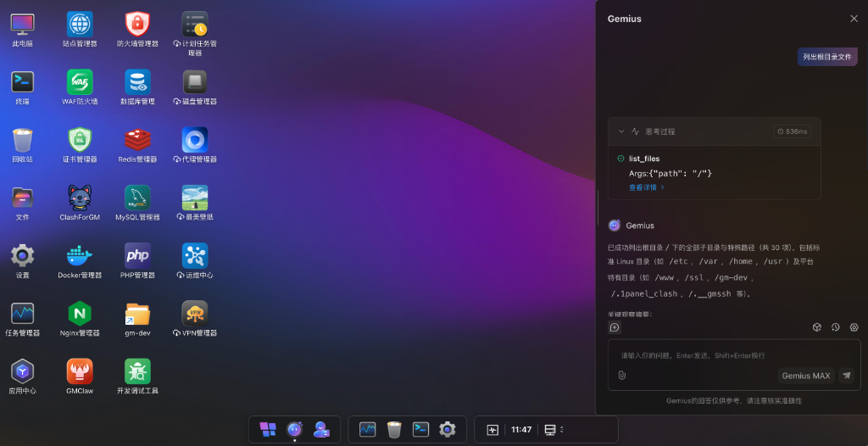This screenshot has height=446, width=868.
Task: Click the 11:47 clock in the dock
Action: (521, 430)
